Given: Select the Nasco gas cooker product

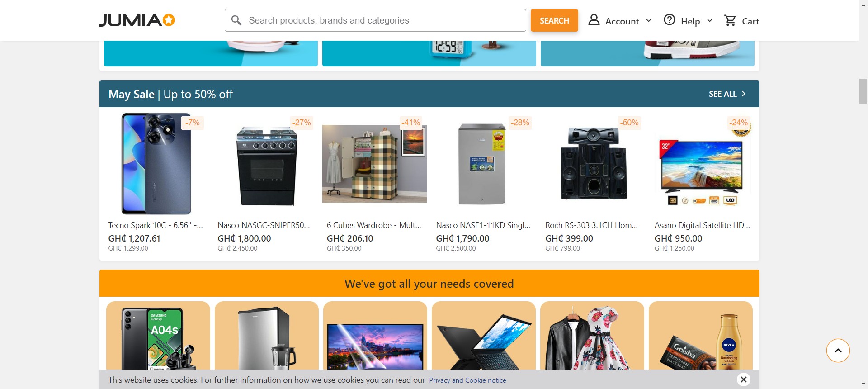Looking at the screenshot, I should coord(265,183).
